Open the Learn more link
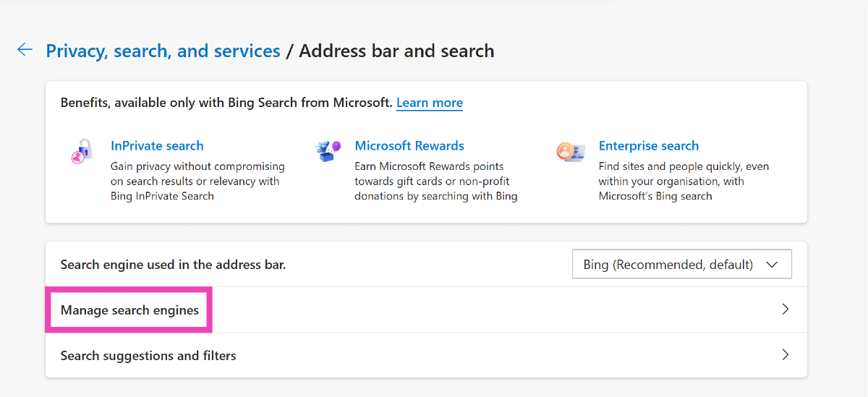The height and width of the screenshot is (397, 868). [x=429, y=103]
